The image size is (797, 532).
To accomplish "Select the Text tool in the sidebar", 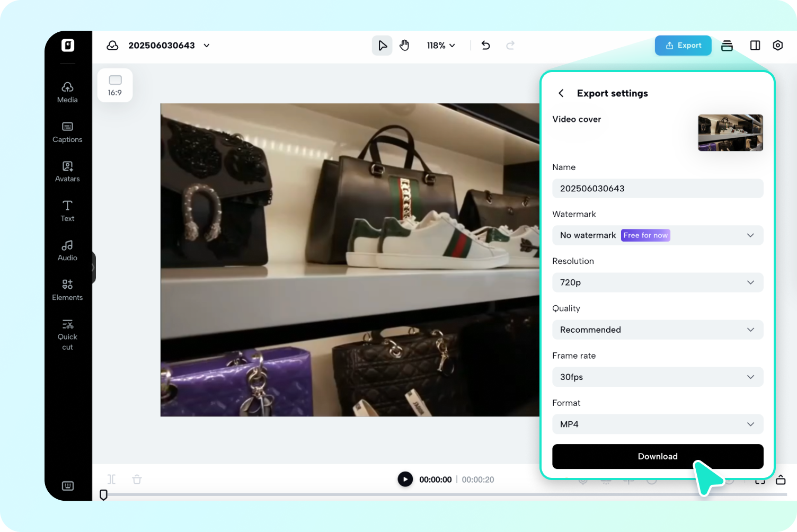I will click(67, 211).
